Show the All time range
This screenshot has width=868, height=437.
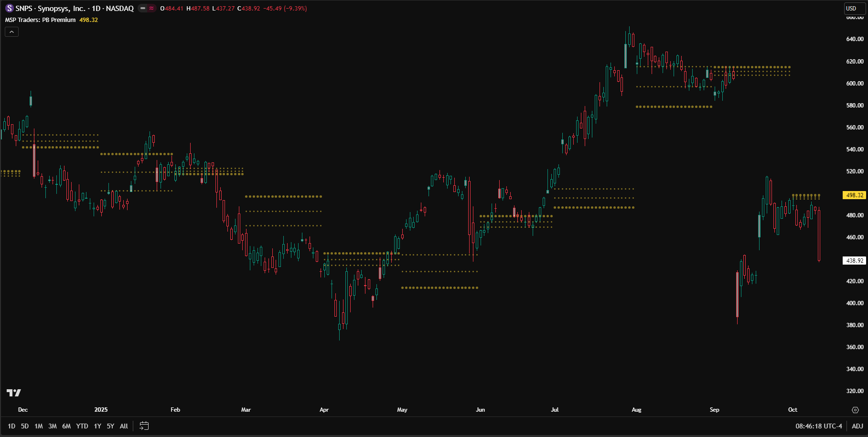coord(124,426)
